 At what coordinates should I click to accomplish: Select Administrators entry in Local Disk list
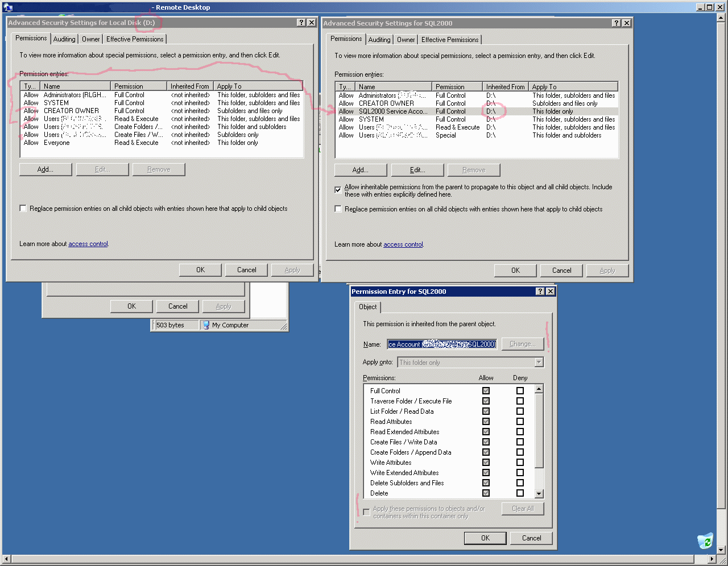tap(162, 95)
